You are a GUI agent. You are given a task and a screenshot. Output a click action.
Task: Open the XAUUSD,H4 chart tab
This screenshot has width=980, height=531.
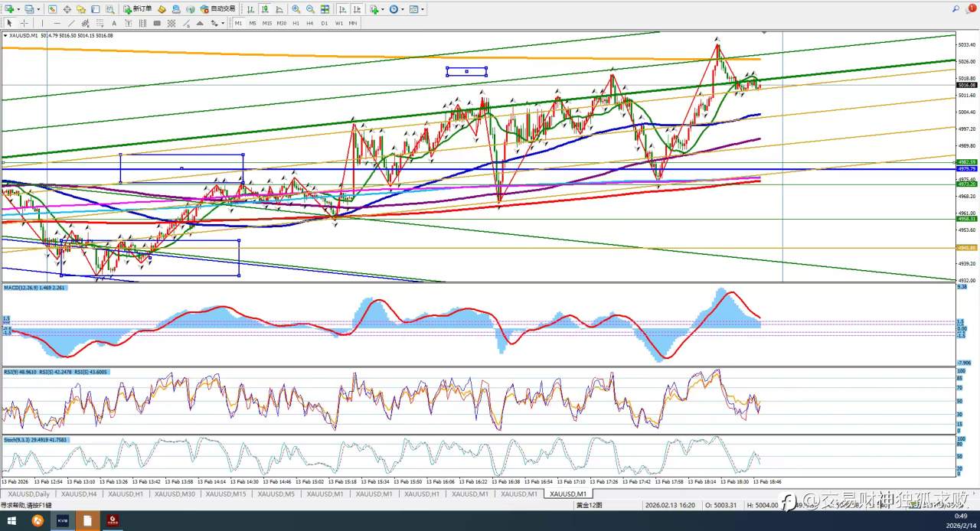click(79, 494)
